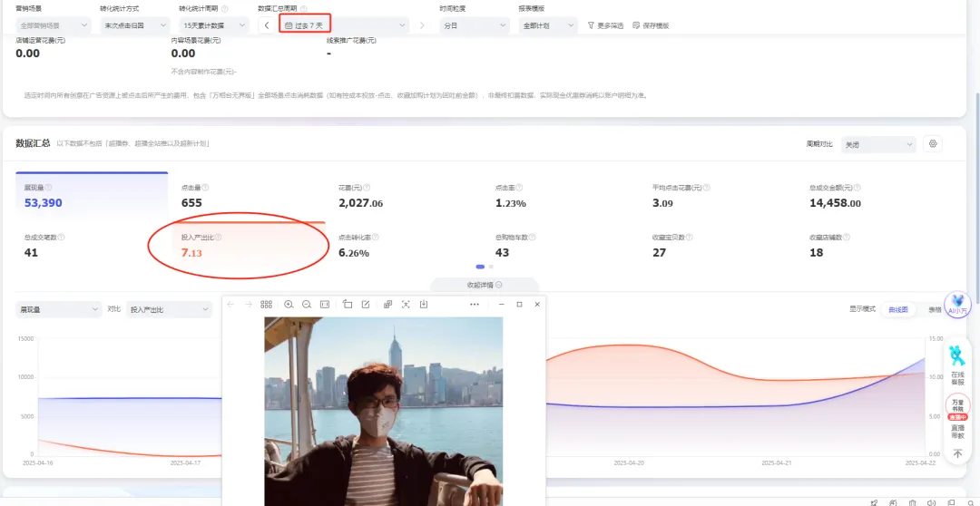
Task: Click the search icon in the bottom status bar
Action: click(x=971, y=502)
